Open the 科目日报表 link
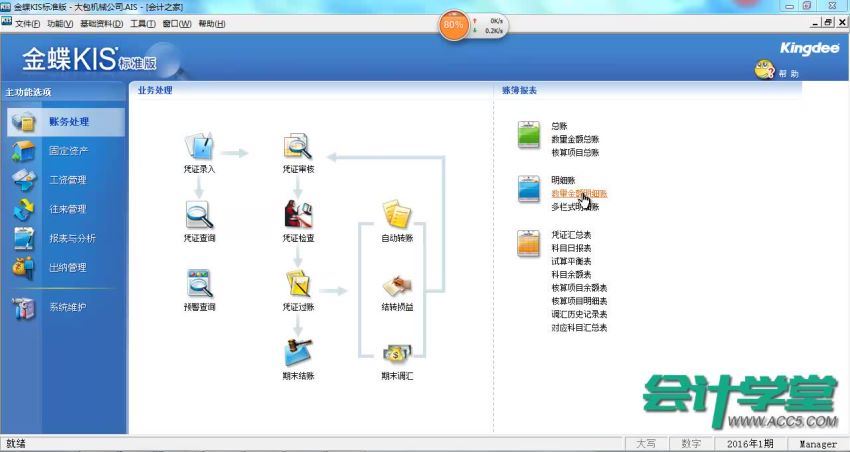The image size is (850, 452). point(571,248)
